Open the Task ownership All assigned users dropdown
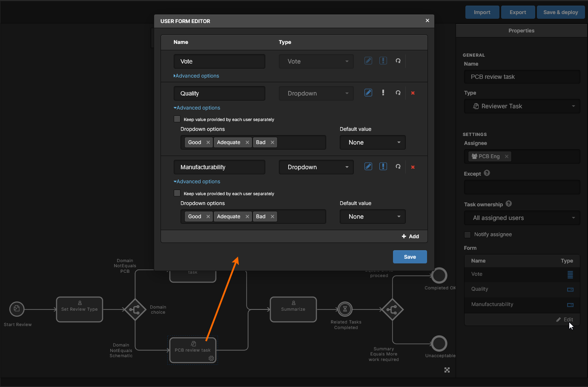The width and height of the screenshot is (588, 387). (522, 218)
